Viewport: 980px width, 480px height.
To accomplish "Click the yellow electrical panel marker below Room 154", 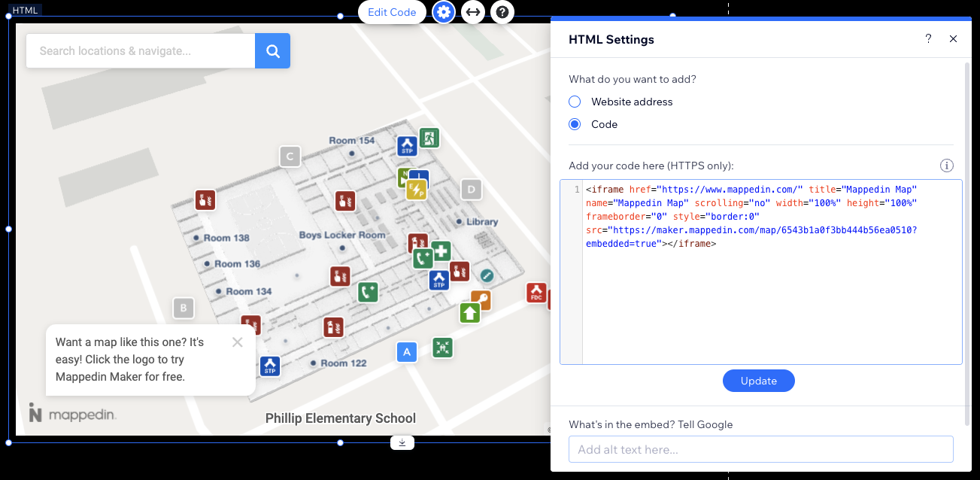I will pos(416,191).
